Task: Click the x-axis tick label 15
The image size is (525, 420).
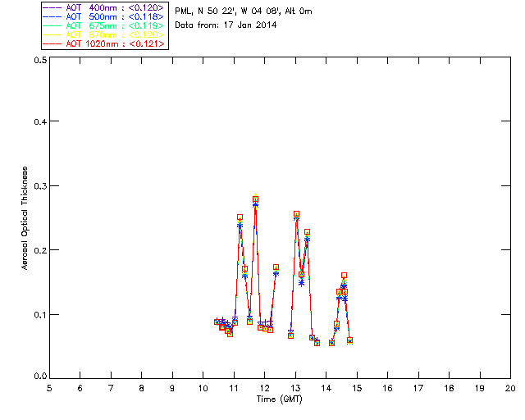Action: pos(357,388)
